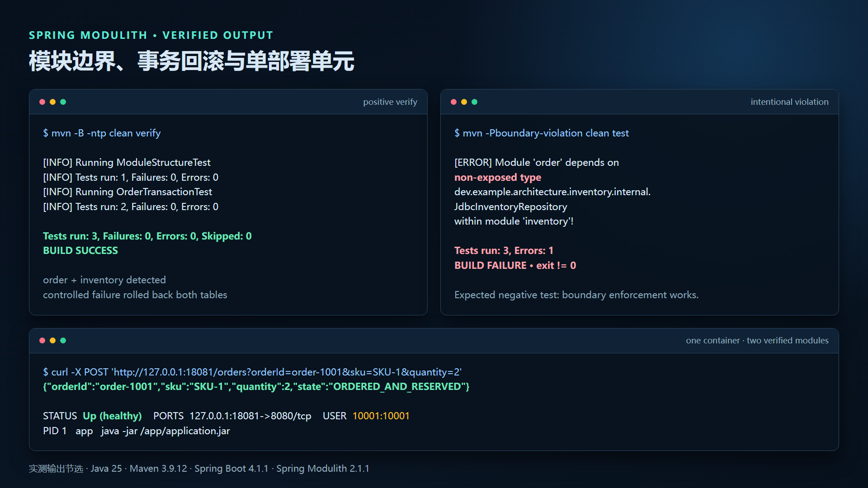Click the green 'BUILD SUCCESS' line
This screenshot has width=868, height=488.
(x=80, y=251)
